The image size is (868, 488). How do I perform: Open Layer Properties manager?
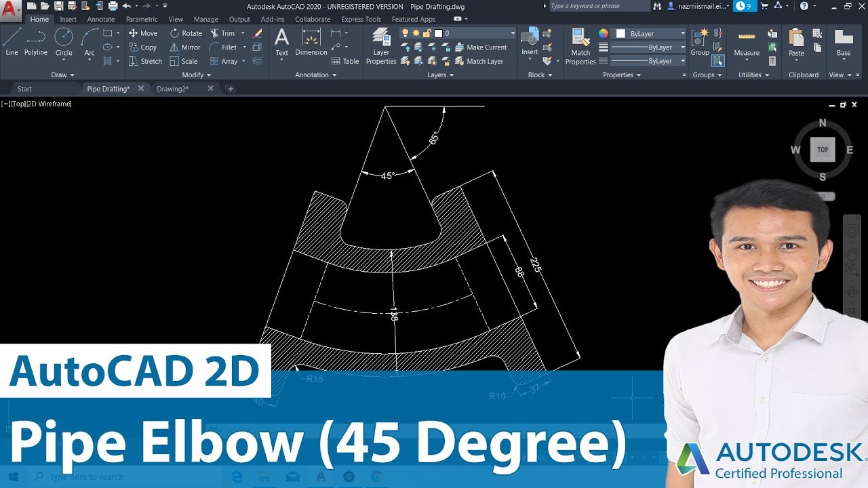381,46
